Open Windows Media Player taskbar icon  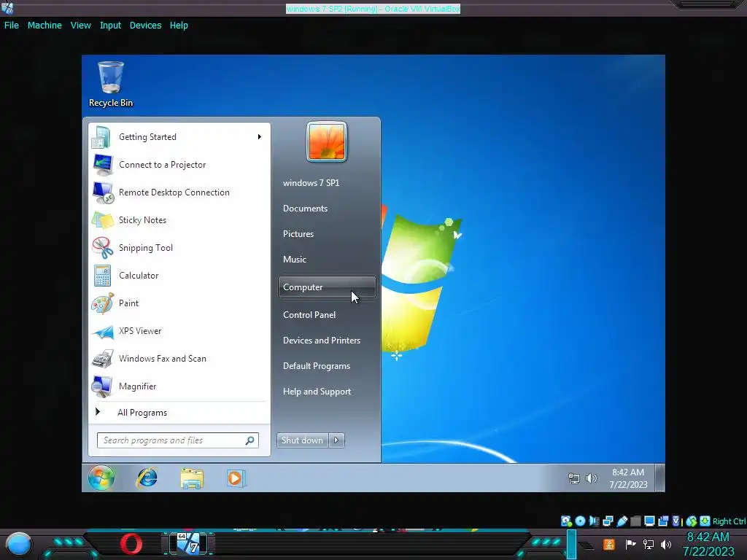point(236,478)
